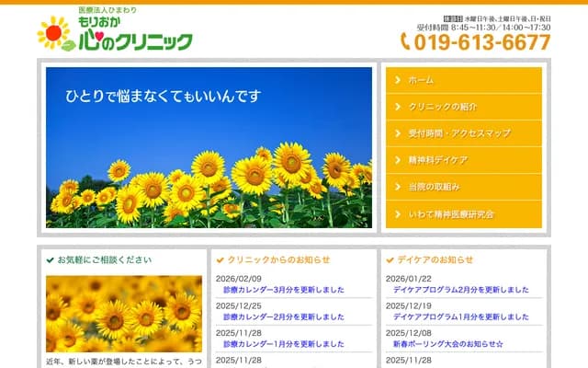Click the chevron beside いわて精神医療研究会
The height and width of the screenshot is (368, 588).
coord(397,213)
